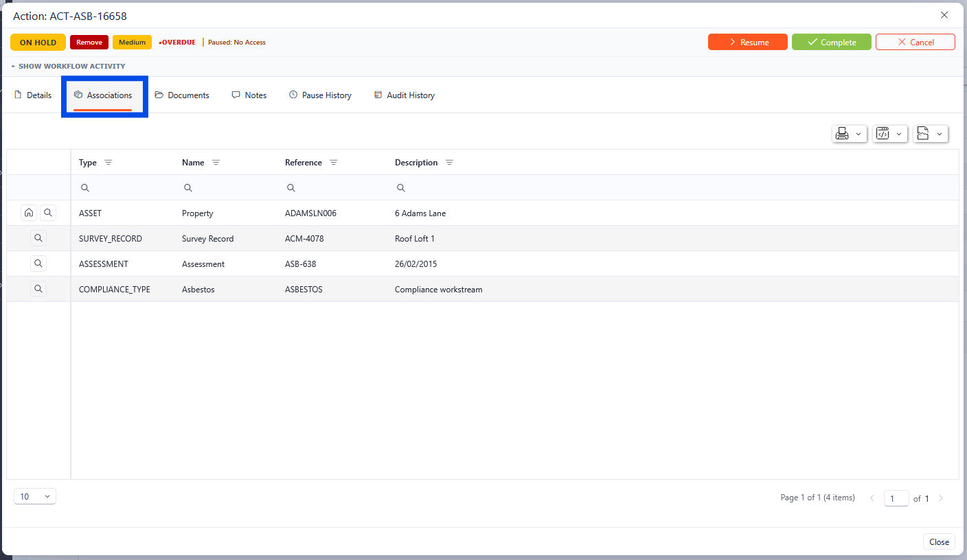View the ASSESSMENT row using magnifier icon
This screenshot has width=967, height=560.
pyautogui.click(x=38, y=264)
